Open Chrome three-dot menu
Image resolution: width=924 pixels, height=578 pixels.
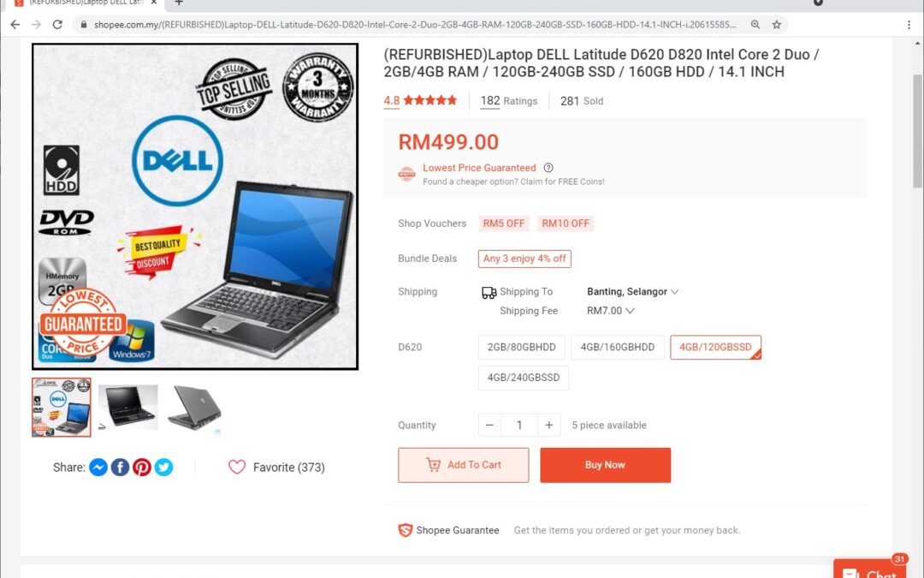909,25
